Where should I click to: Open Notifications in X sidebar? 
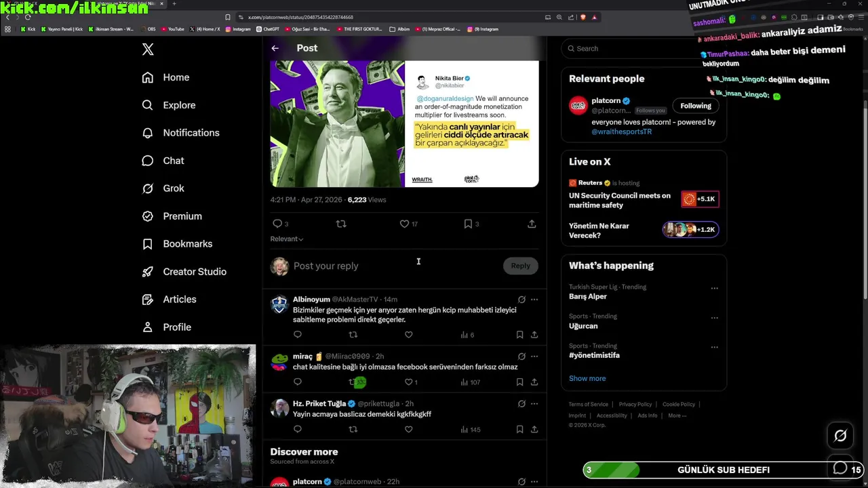180,133
